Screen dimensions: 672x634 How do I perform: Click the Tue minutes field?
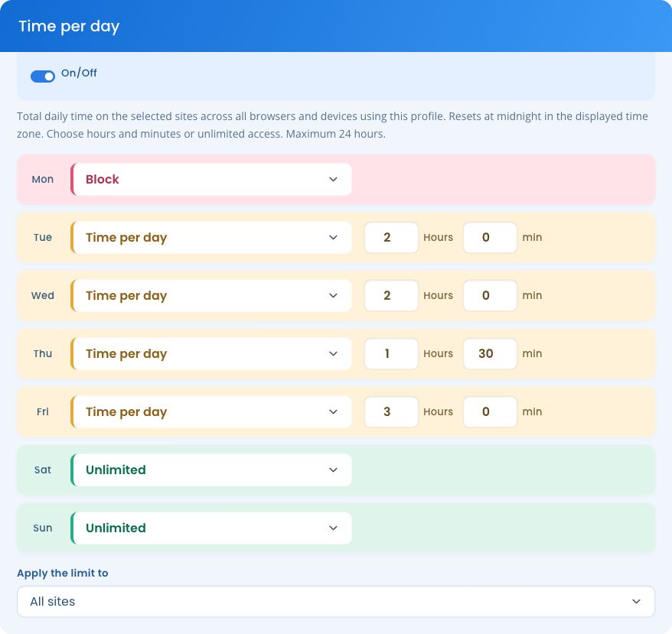pyautogui.click(x=490, y=237)
